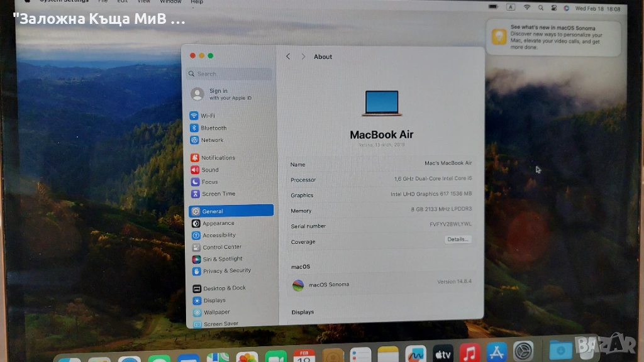Viewport: 644px width, 362px height.
Task: Click the battery status icon
Action: pyautogui.click(x=493, y=7)
